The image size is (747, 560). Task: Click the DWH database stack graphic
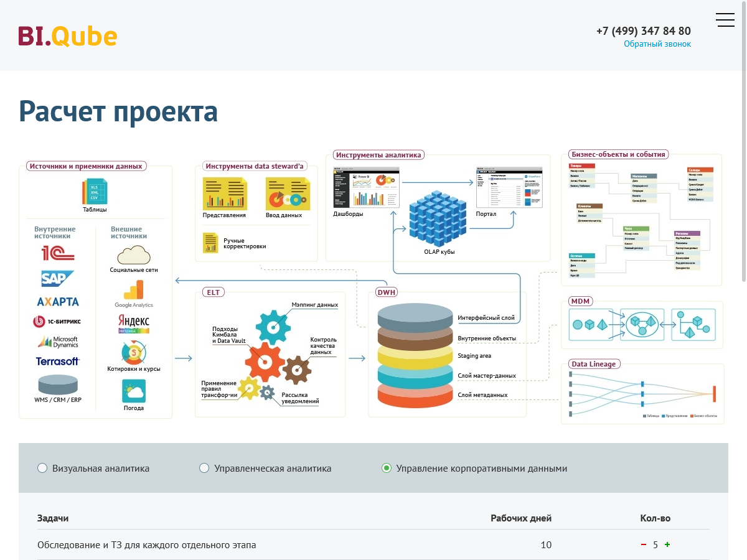click(x=415, y=356)
